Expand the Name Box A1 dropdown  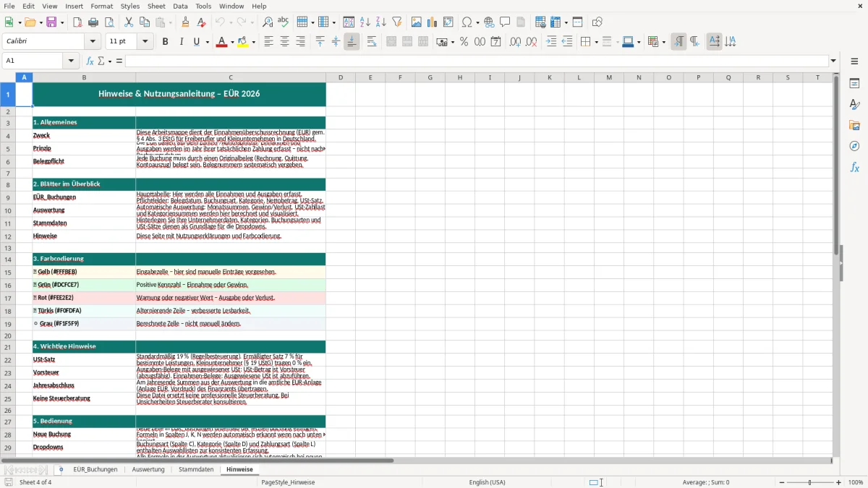tap(72, 61)
